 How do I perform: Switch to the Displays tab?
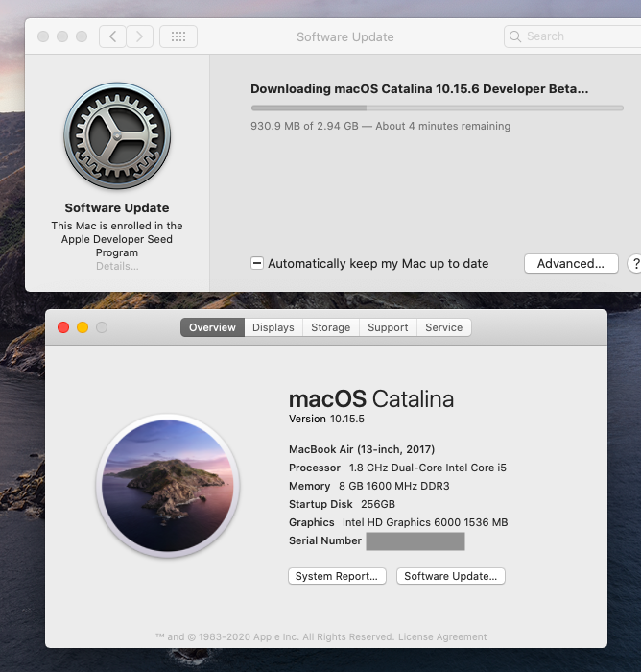coord(273,327)
